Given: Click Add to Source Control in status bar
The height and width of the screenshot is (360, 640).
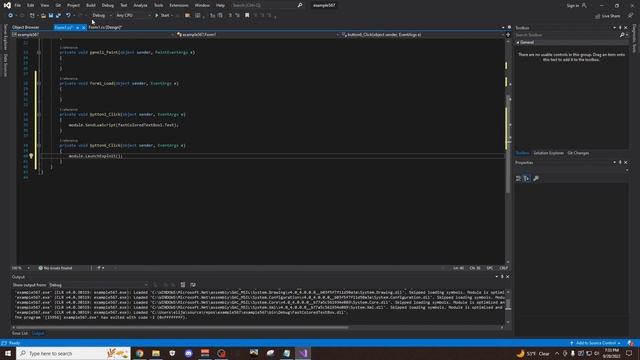Looking at the screenshot, I should pyautogui.click(x=596, y=343).
